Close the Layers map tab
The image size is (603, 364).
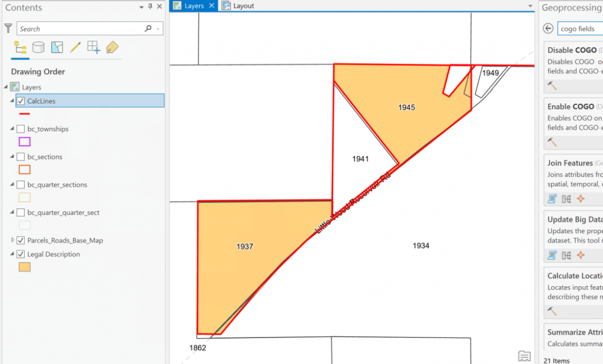click(x=212, y=6)
